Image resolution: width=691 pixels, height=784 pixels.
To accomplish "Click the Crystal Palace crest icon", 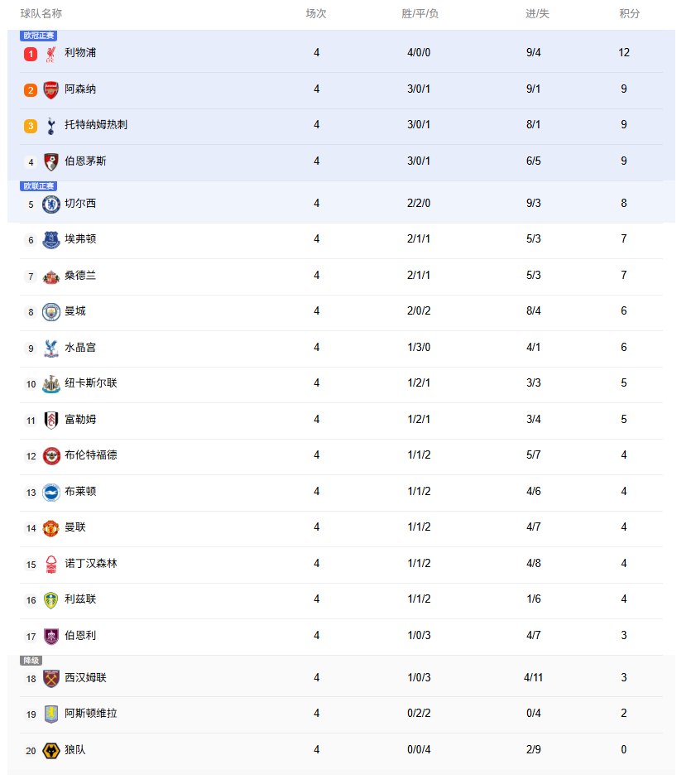I will pyautogui.click(x=51, y=348).
